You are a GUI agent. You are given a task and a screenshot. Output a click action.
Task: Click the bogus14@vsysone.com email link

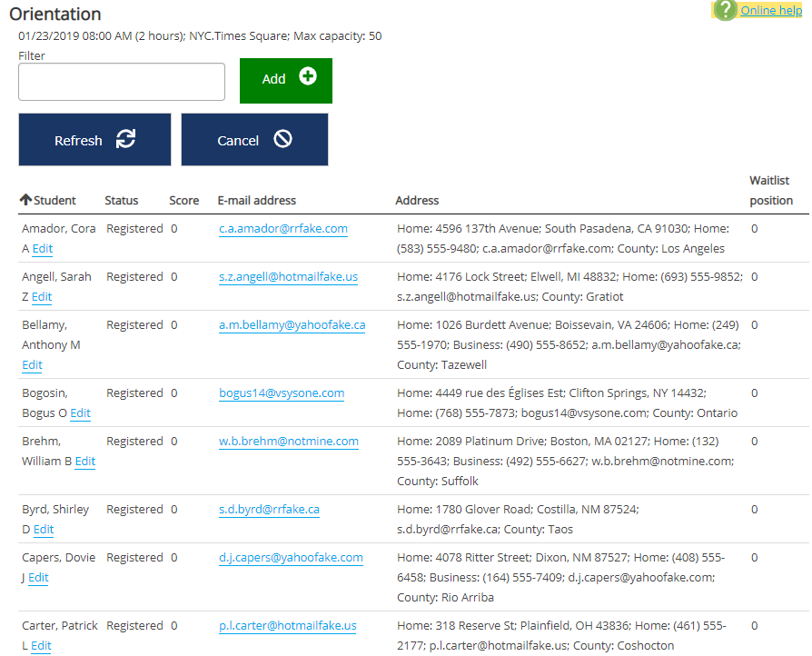click(282, 393)
